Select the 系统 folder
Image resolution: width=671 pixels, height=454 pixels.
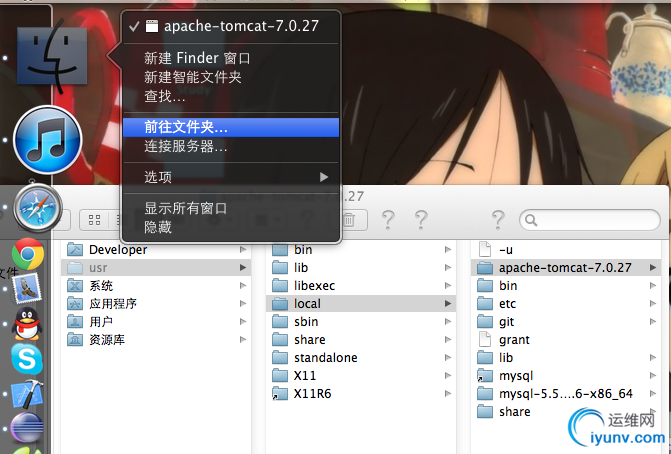point(156,285)
